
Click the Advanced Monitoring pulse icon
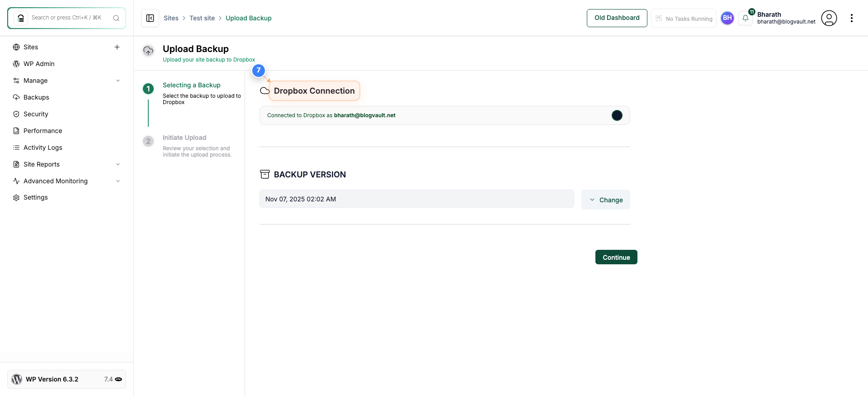click(x=16, y=181)
